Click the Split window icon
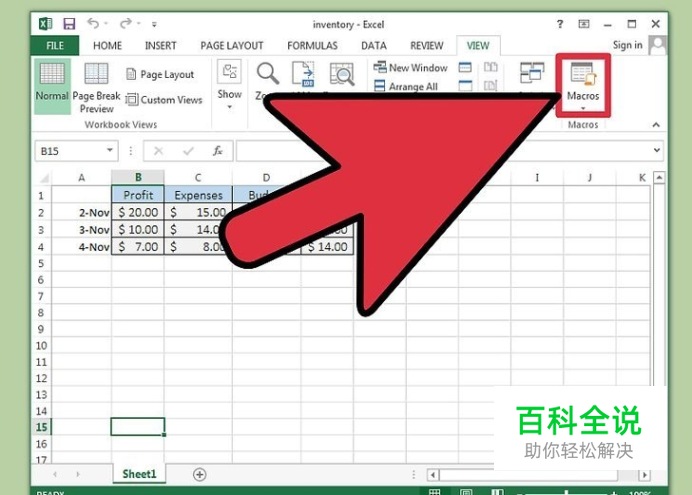Screen dimensions: 692x495 (x=465, y=68)
